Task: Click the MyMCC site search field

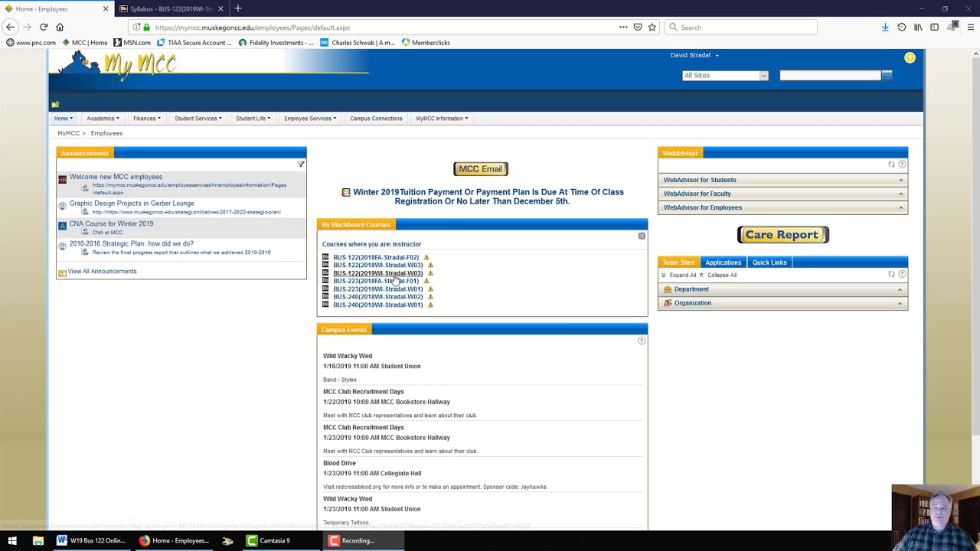Action: 830,75
